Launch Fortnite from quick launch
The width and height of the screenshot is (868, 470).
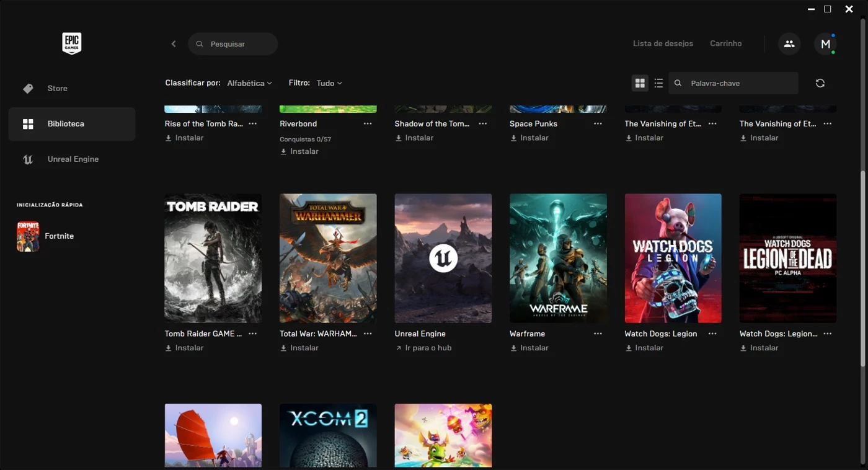[x=46, y=236]
